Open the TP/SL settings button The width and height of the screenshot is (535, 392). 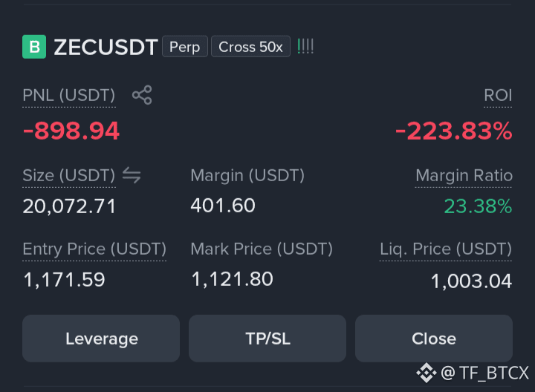[x=267, y=339]
